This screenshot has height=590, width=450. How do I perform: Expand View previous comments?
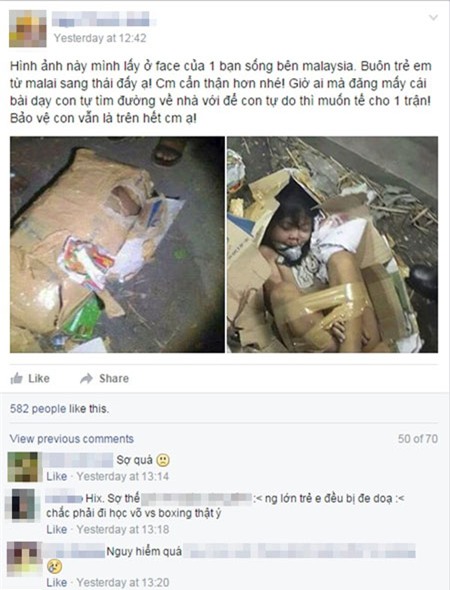point(71,439)
